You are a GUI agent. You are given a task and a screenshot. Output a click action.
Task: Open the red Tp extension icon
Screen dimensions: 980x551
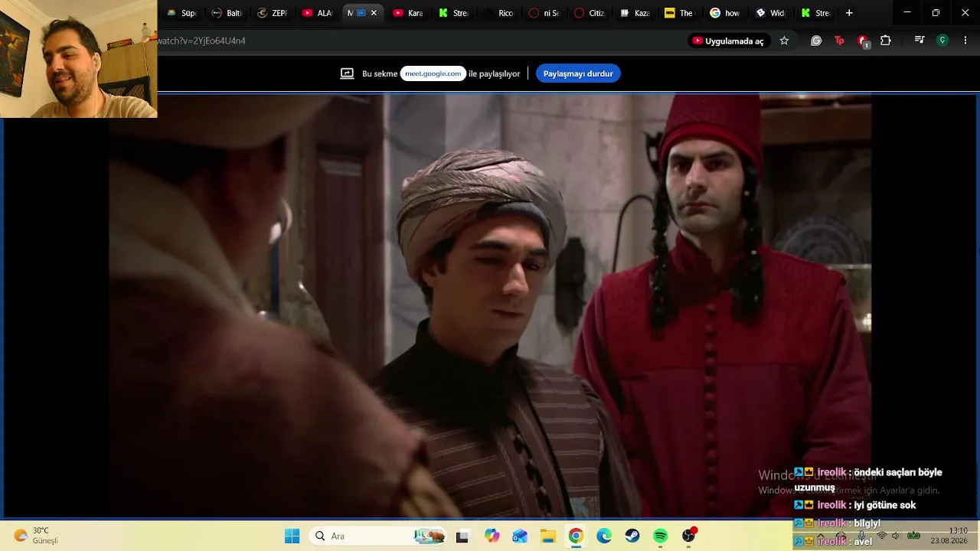click(x=839, y=41)
